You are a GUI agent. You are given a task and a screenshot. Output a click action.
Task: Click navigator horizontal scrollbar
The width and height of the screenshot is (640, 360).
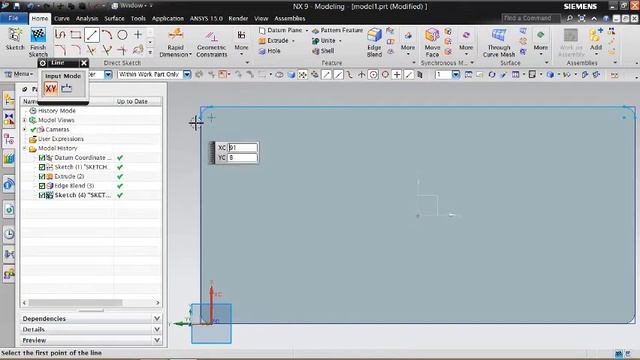pos(75,303)
